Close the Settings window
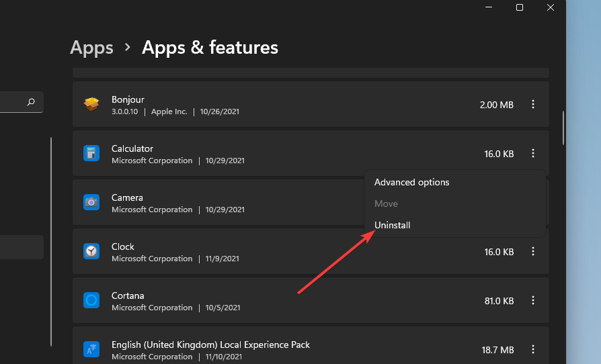 tap(551, 7)
